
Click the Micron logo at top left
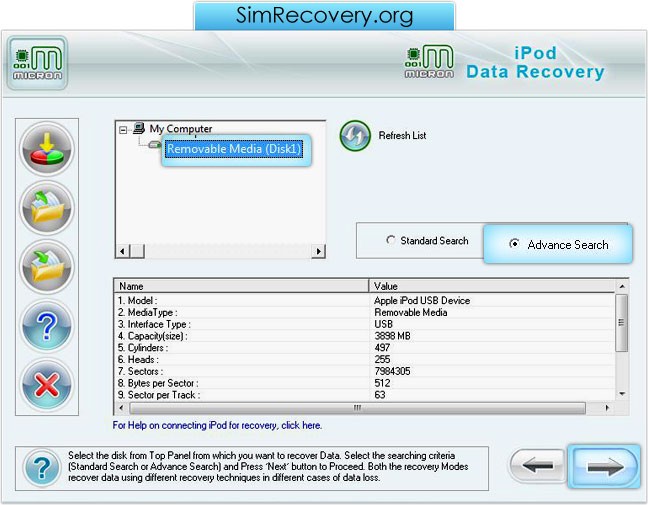click(37, 63)
